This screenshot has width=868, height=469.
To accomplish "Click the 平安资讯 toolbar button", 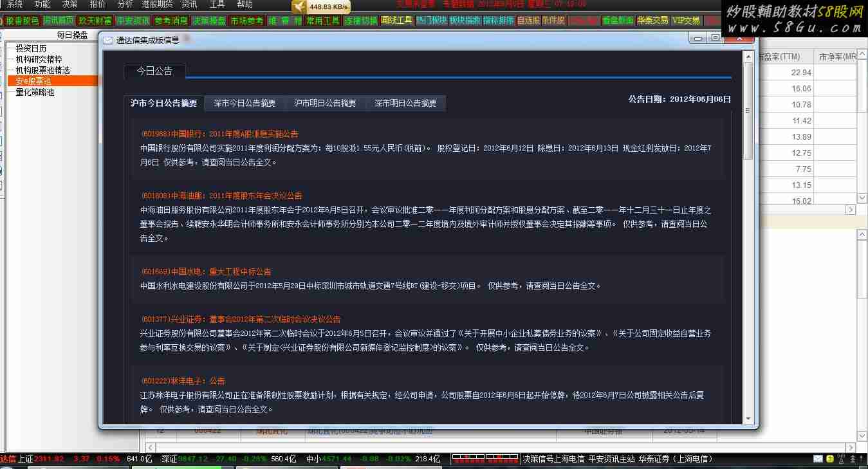I will [133, 21].
